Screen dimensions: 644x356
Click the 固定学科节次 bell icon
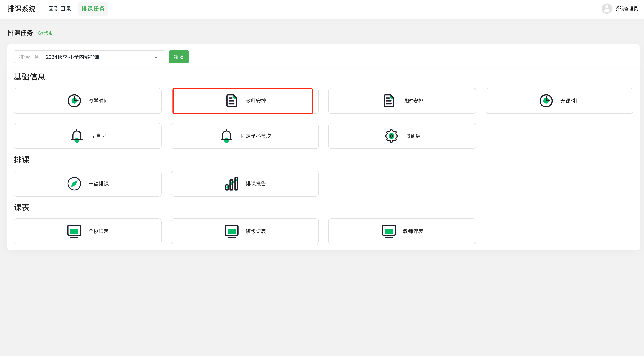227,136
